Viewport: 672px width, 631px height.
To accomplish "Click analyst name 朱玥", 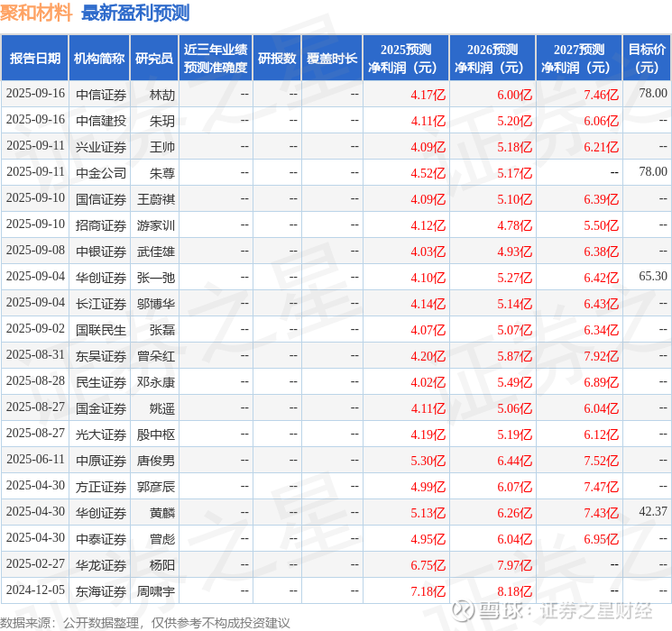I will [x=162, y=121].
